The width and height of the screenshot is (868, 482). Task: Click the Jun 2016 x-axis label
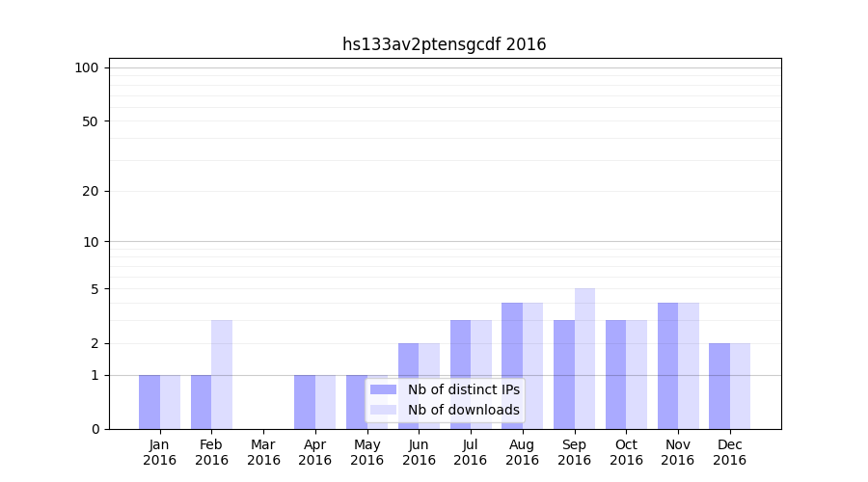point(419,452)
